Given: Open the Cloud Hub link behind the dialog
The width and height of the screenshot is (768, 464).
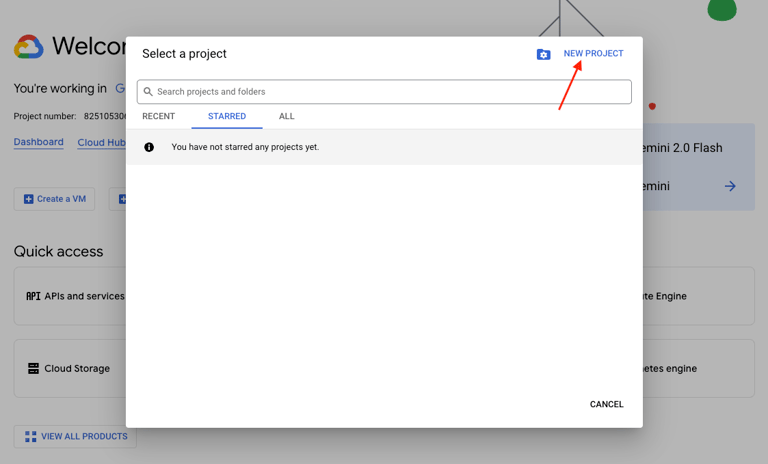Looking at the screenshot, I should click(x=101, y=143).
